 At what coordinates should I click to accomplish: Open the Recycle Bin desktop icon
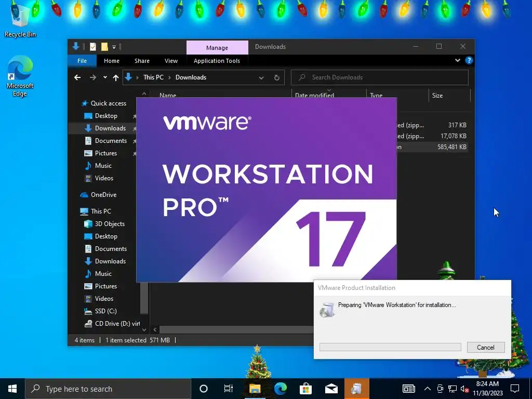point(20,20)
